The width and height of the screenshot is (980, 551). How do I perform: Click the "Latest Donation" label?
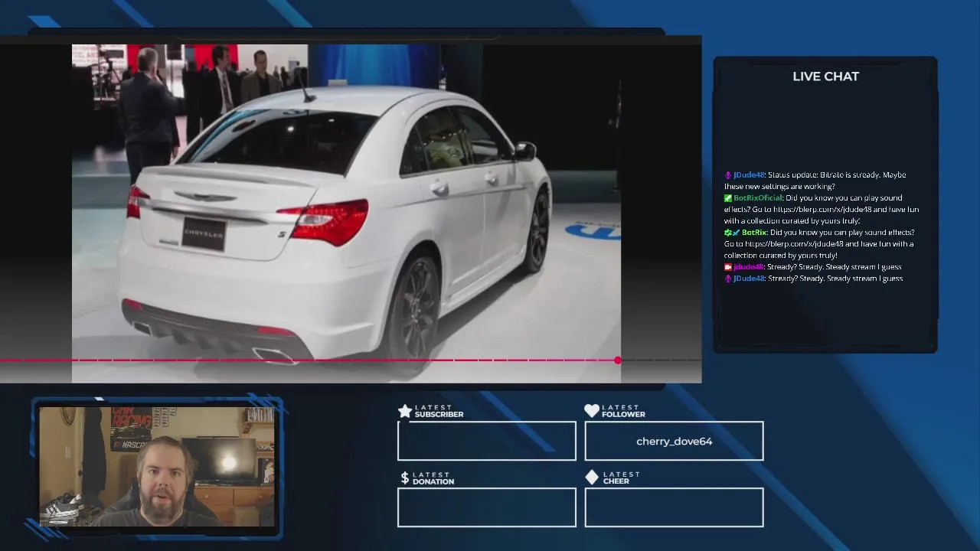click(x=433, y=478)
